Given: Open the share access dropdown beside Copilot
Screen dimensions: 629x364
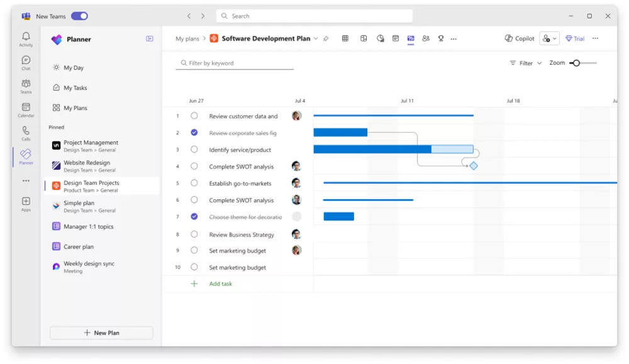Looking at the screenshot, I should 549,38.
